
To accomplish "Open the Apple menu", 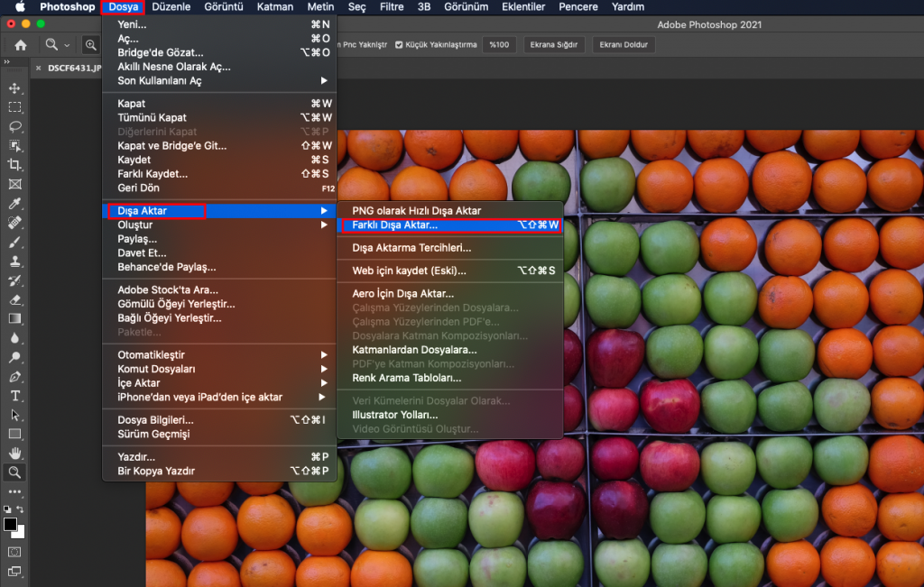I will pyautogui.click(x=20, y=7).
